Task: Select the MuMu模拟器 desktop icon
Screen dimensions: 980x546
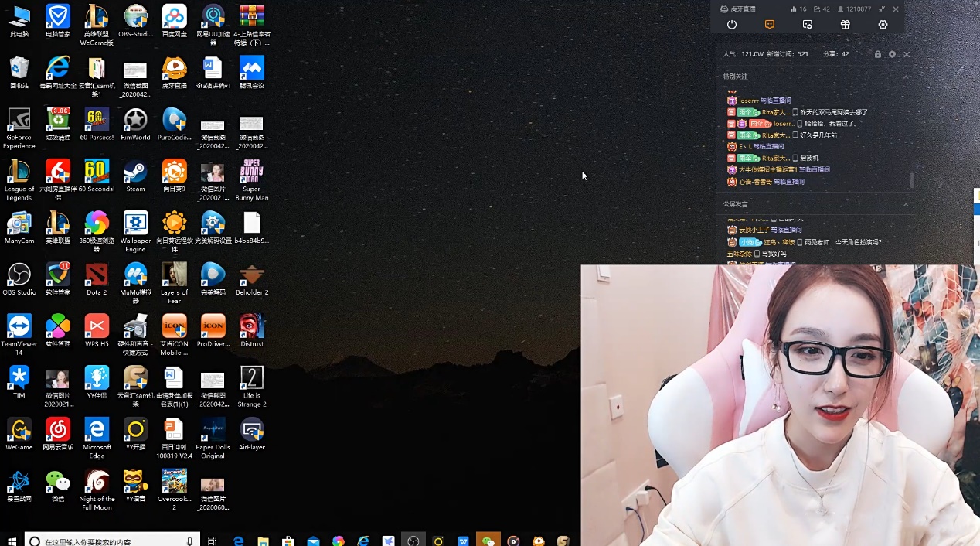Action: click(x=135, y=284)
